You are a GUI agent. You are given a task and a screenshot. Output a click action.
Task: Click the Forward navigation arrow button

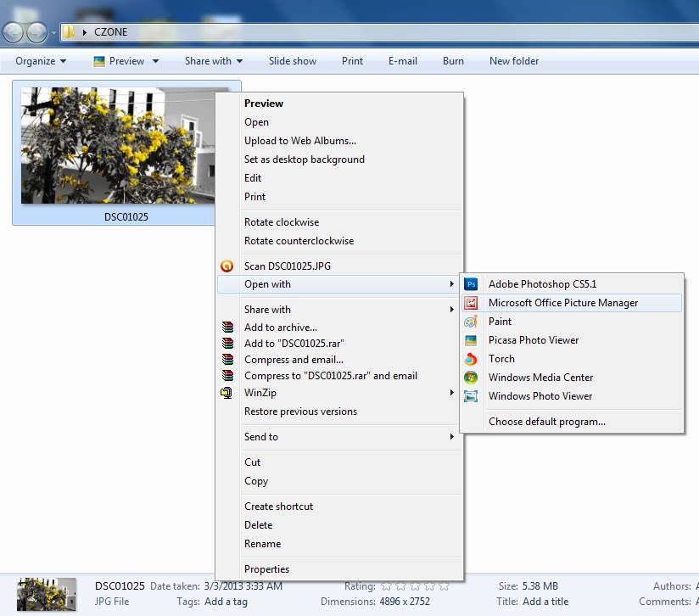coord(36,32)
